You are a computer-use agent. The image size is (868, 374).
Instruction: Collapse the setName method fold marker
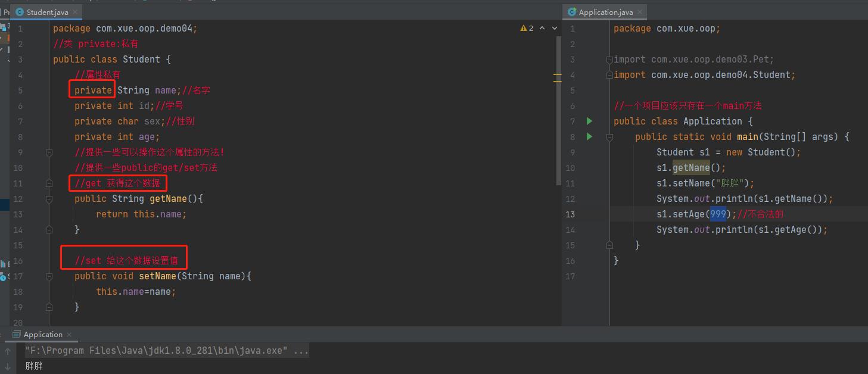[49, 276]
